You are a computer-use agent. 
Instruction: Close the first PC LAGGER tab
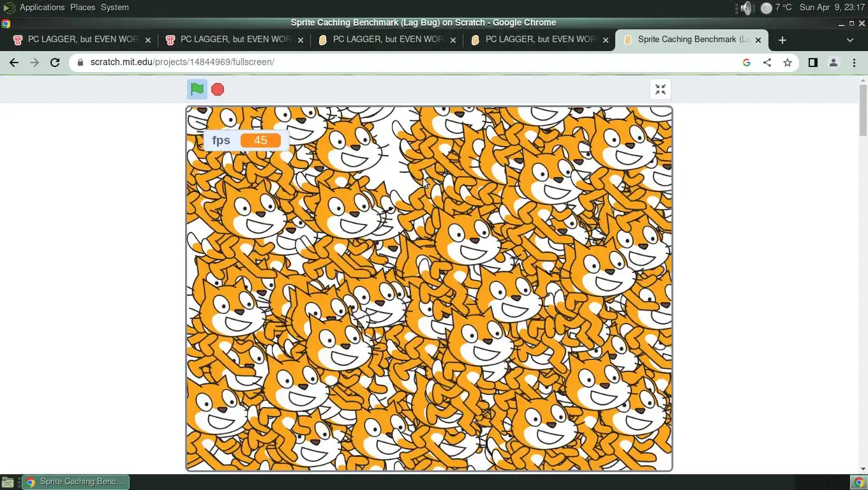tap(148, 40)
